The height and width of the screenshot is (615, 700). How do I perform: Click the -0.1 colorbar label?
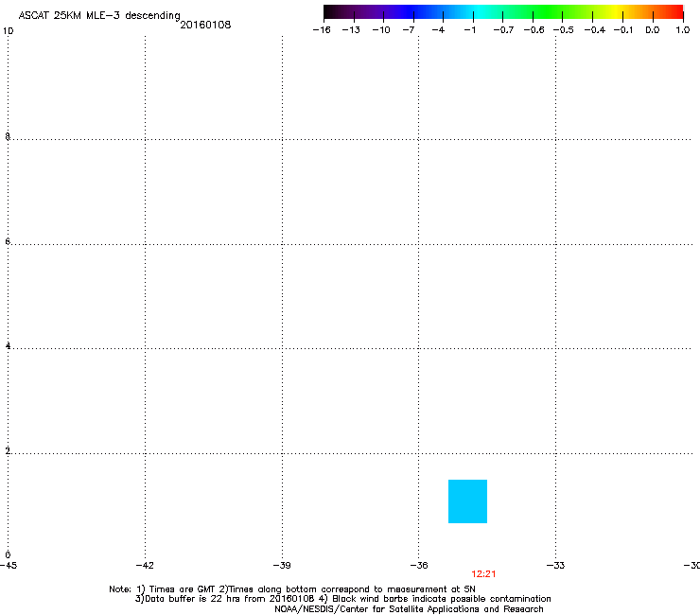click(623, 30)
